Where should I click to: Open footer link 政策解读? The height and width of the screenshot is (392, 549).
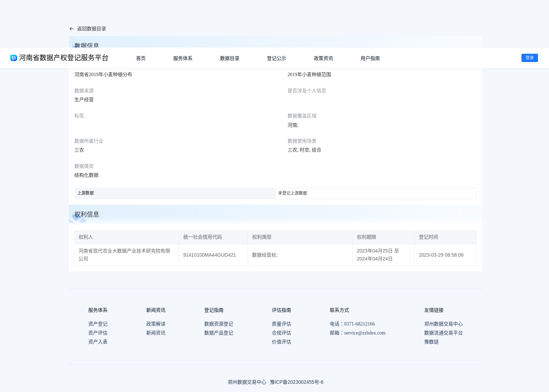coord(156,324)
